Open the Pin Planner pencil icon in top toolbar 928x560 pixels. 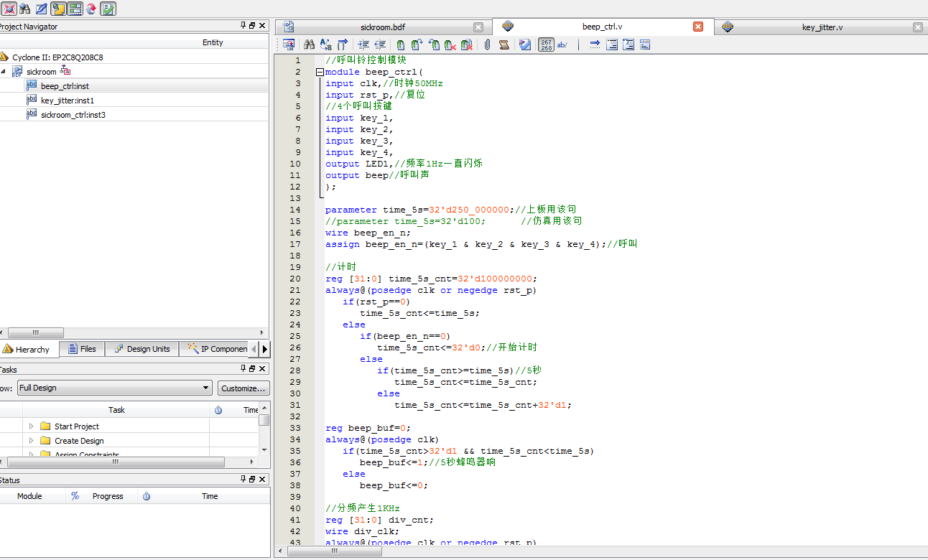click(42, 9)
